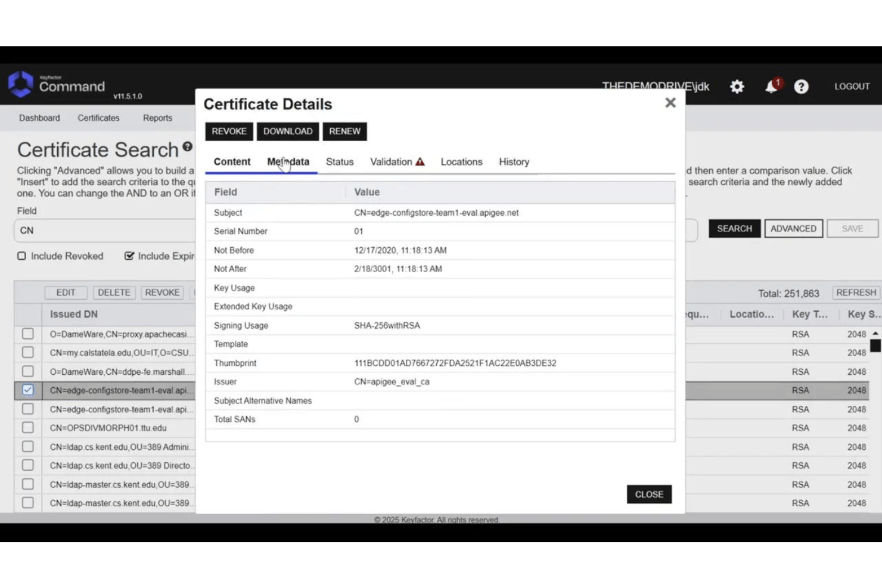Open the help question mark in header
This screenshot has height=588, width=882.
pyautogui.click(x=801, y=87)
